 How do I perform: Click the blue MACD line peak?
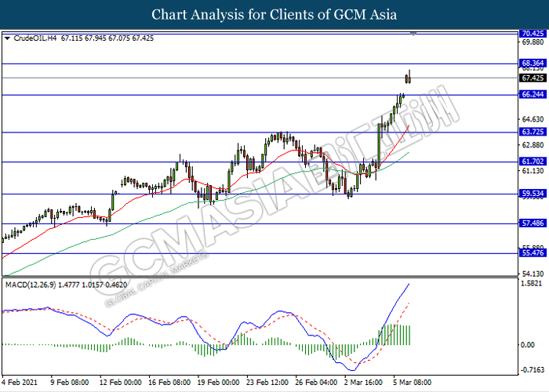409,284
